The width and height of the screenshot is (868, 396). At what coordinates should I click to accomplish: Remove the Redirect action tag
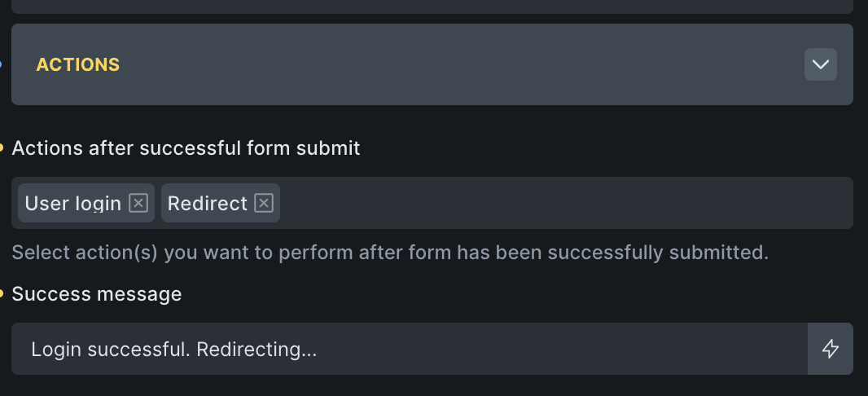coord(263,203)
